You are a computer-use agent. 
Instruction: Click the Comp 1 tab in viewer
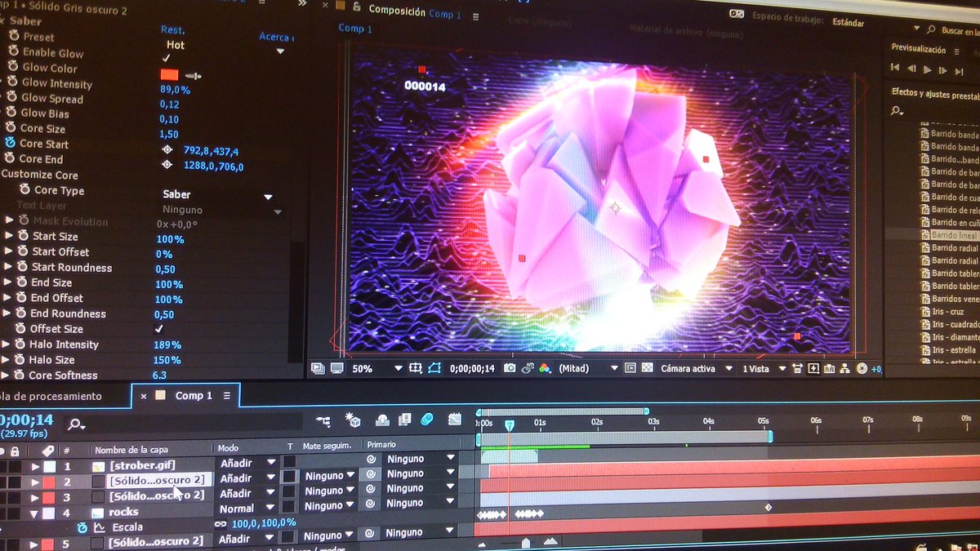pyautogui.click(x=355, y=28)
